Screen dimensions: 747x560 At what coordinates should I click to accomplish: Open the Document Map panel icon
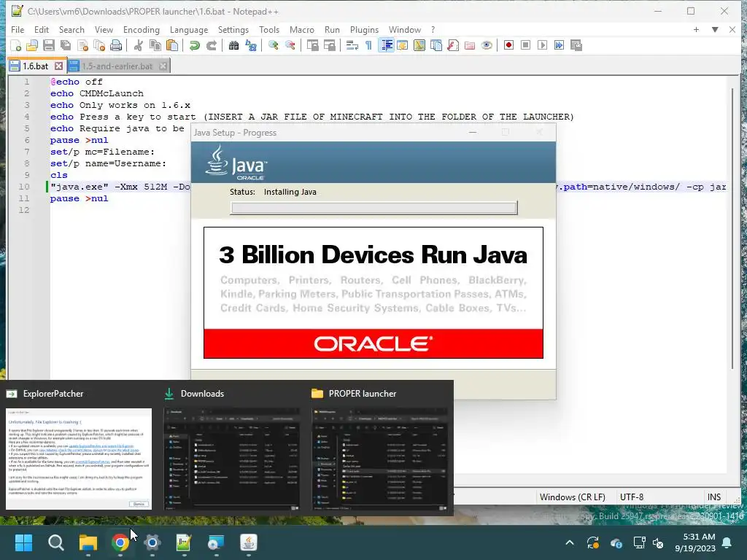pyautogui.click(x=419, y=46)
